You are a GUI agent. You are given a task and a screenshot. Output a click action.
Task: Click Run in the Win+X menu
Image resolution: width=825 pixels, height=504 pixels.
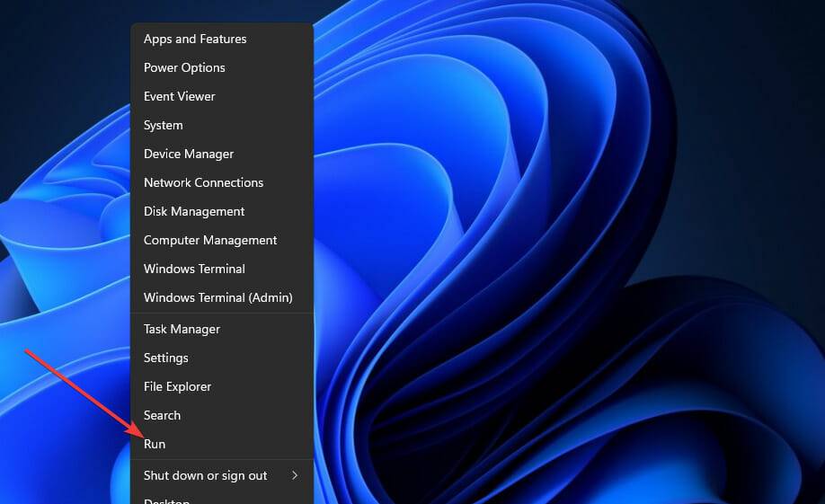[155, 444]
